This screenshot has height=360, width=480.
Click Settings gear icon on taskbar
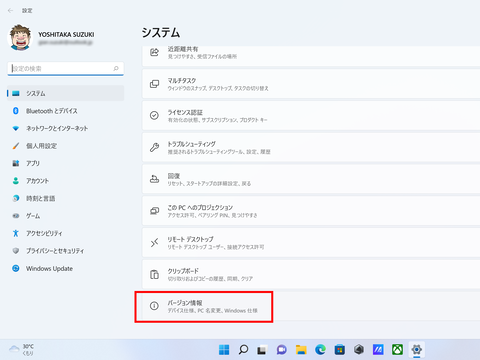tap(417, 350)
